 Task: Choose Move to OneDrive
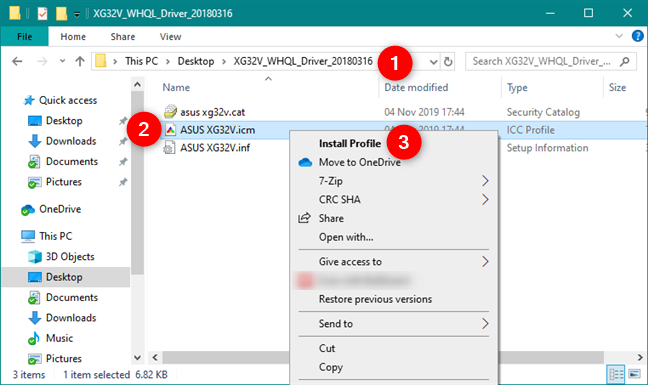[360, 162]
